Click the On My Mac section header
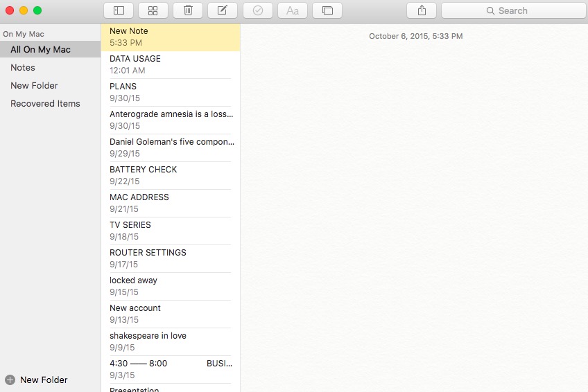This screenshot has width=588, height=392. (x=24, y=34)
